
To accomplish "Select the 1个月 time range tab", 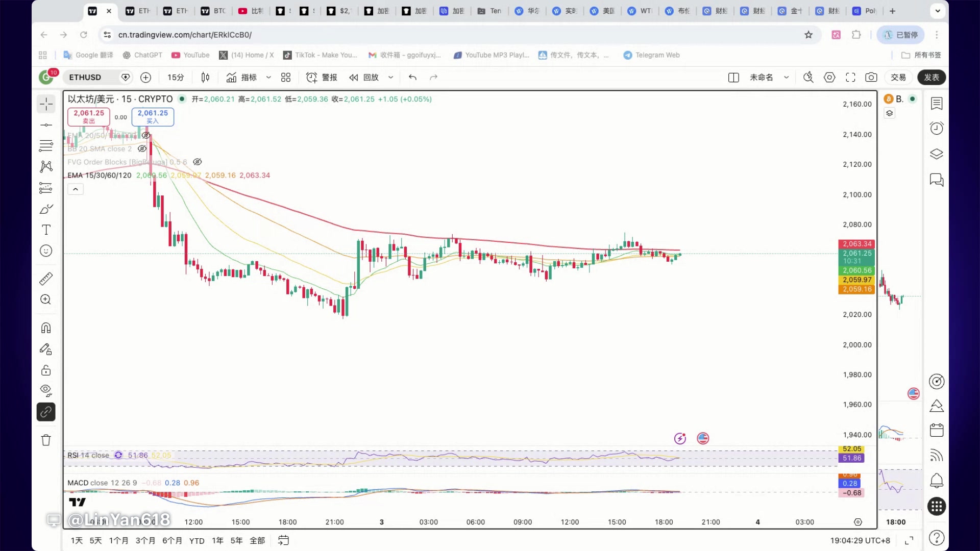I will pyautogui.click(x=118, y=540).
